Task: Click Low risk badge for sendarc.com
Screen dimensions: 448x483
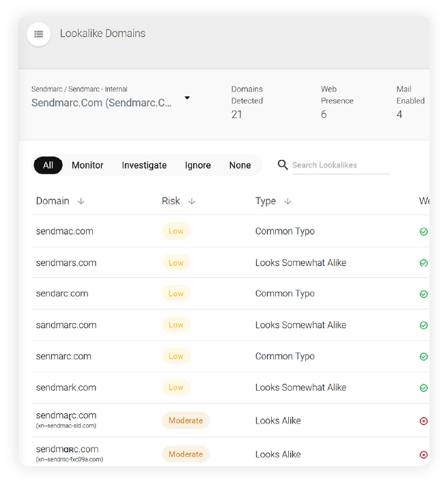Action: tap(176, 294)
